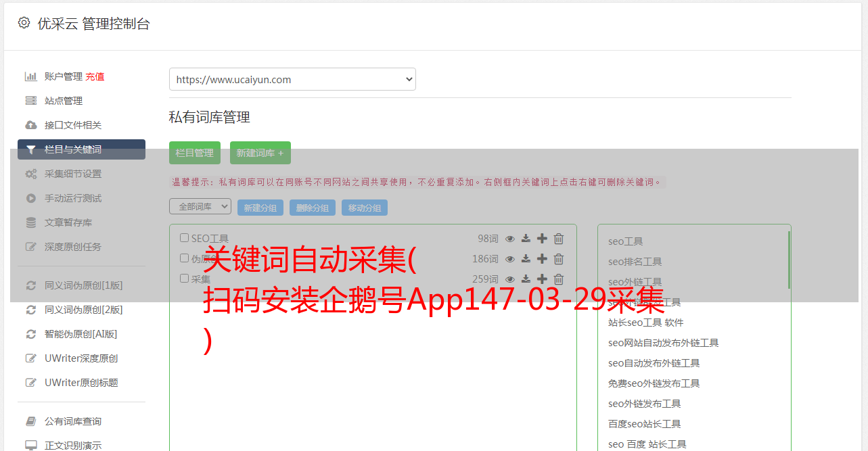
Task: Click the 259词 count in the 采集 row
Action: coord(485,279)
